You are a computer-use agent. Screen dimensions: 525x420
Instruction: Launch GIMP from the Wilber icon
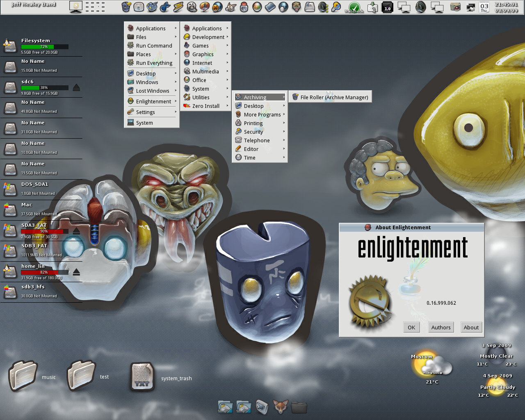(x=231, y=7)
